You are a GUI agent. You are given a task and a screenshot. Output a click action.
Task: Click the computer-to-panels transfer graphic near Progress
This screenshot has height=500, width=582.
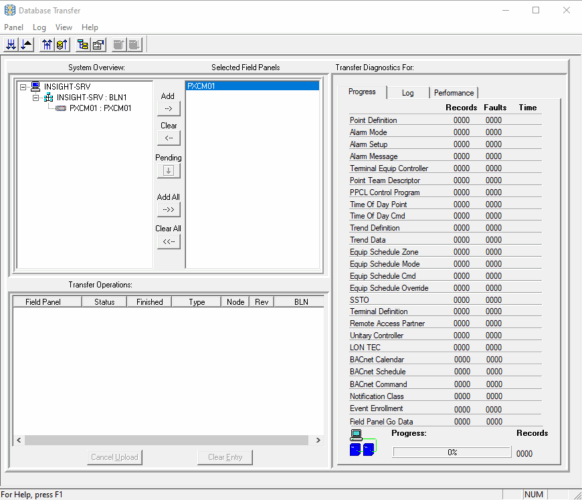coord(363,442)
